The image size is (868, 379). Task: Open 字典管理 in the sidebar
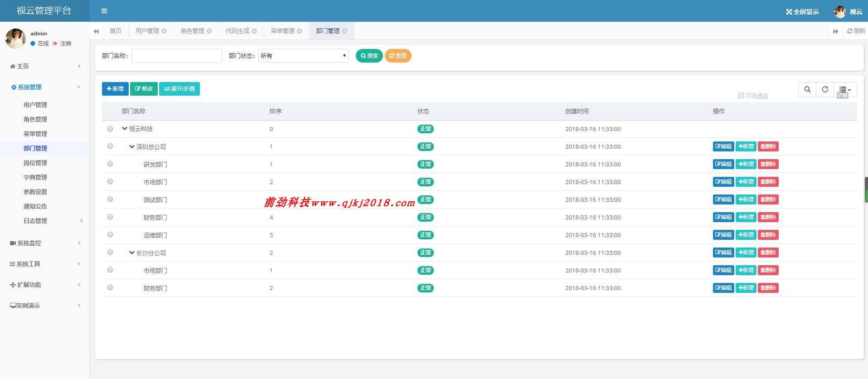coord(35,177)
